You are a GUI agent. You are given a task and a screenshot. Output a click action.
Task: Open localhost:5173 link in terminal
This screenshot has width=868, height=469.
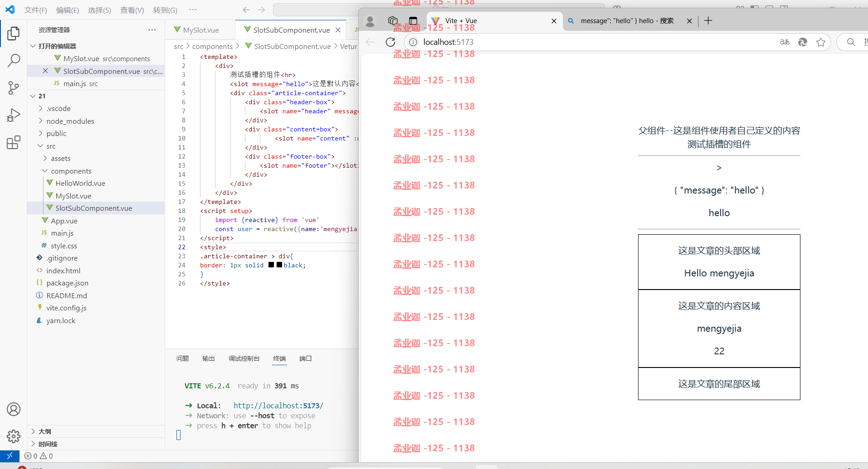click(x=278, y=406)
